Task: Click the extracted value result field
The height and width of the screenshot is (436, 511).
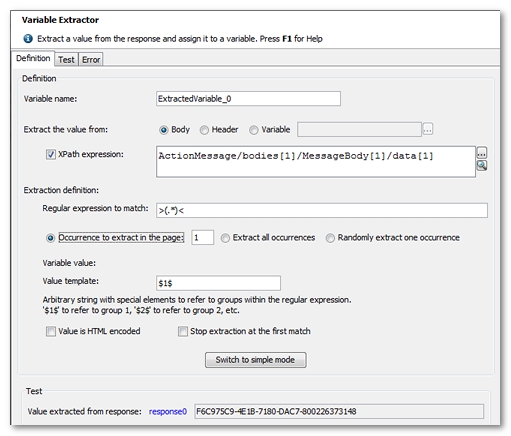Action: 339,411
